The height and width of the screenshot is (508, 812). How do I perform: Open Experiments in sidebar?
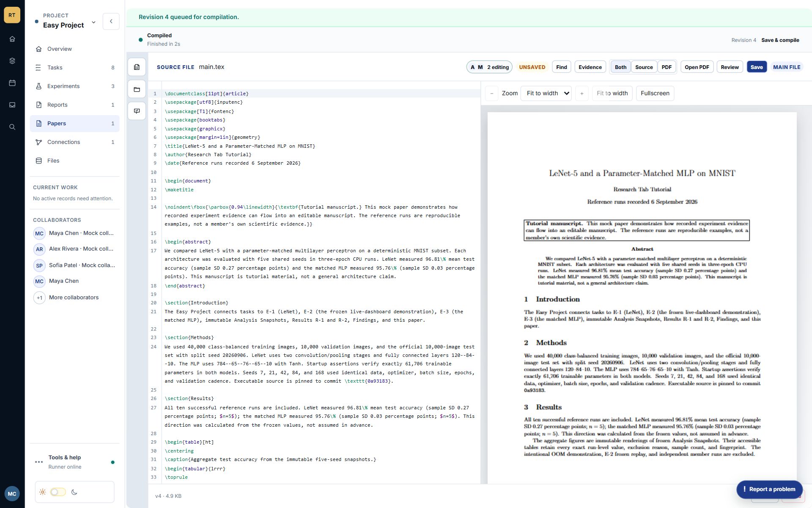(74, 86)
